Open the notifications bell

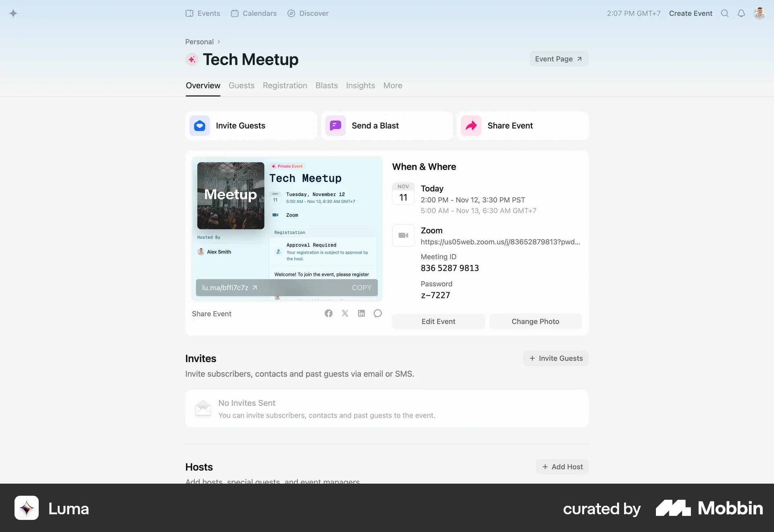coord(742,13)
